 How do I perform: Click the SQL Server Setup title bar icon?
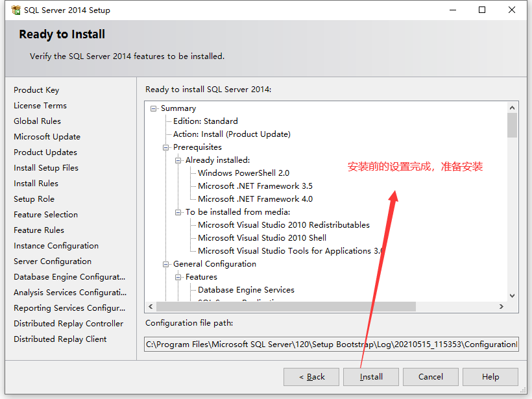16,10
